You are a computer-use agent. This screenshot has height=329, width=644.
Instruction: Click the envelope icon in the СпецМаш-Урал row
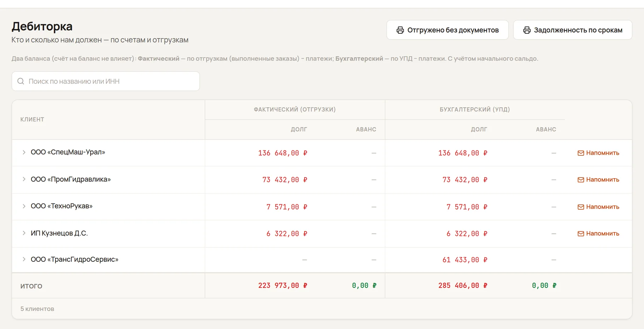(581, 153)
